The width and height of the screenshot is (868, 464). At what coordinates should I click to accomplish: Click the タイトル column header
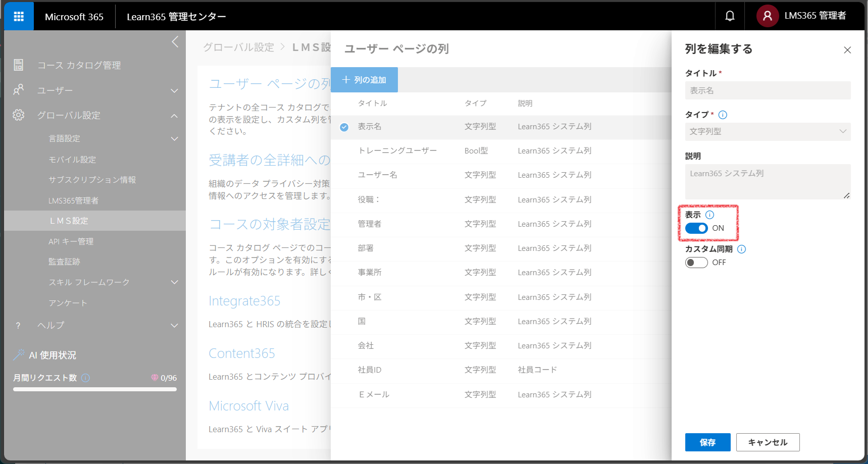tap(373, 103)
